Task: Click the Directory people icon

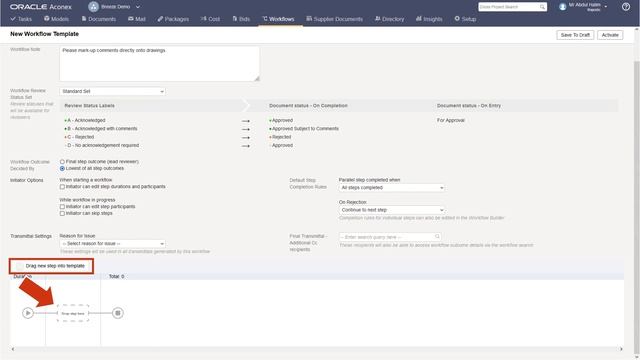Action: point(378,18)
